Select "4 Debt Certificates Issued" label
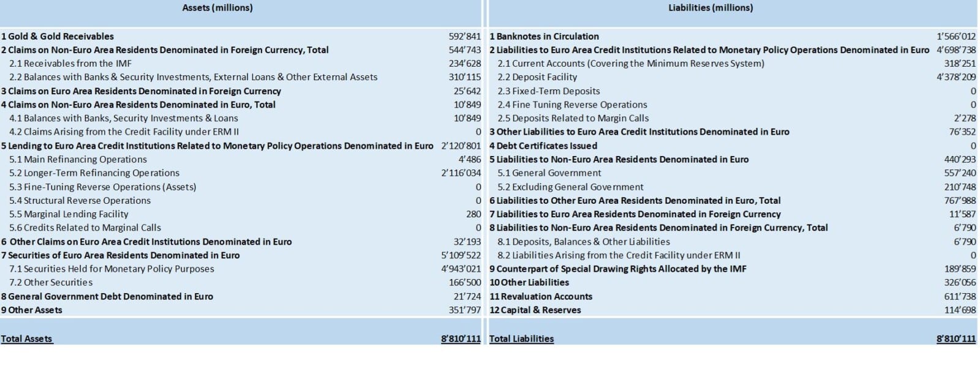This screenshot has width=980, height=369. click(x=543, y=146)
